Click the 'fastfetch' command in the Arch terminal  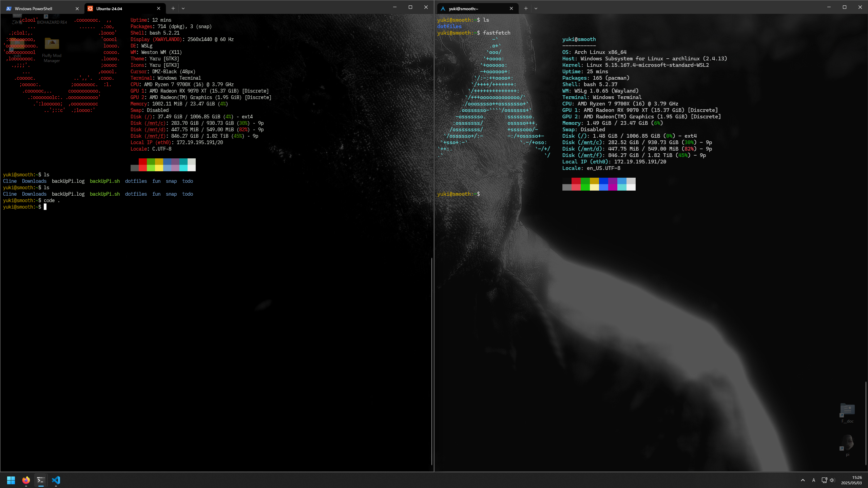tap(497, 33)
